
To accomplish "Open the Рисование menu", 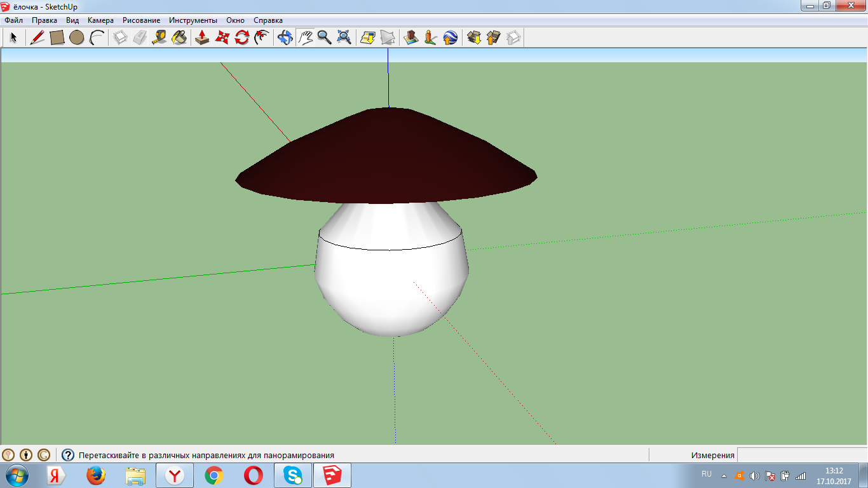I will pos(142,20).
